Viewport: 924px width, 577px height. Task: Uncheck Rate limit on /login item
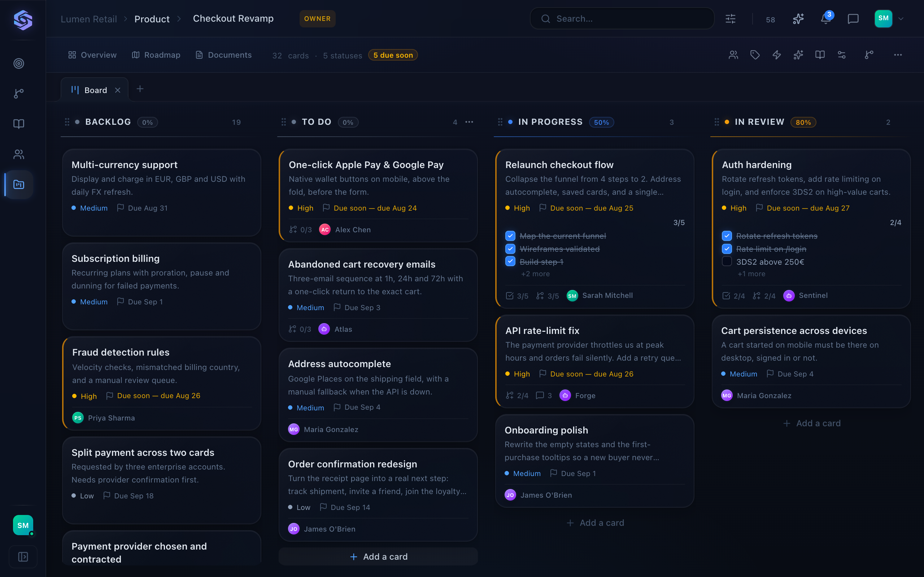pyautogui.click(x=727, y=249)
